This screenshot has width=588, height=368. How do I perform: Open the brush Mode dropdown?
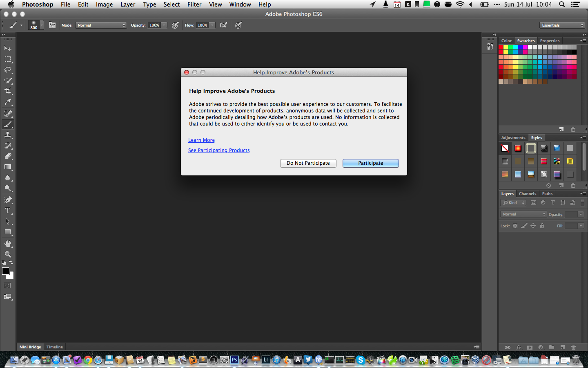point(101,25)
